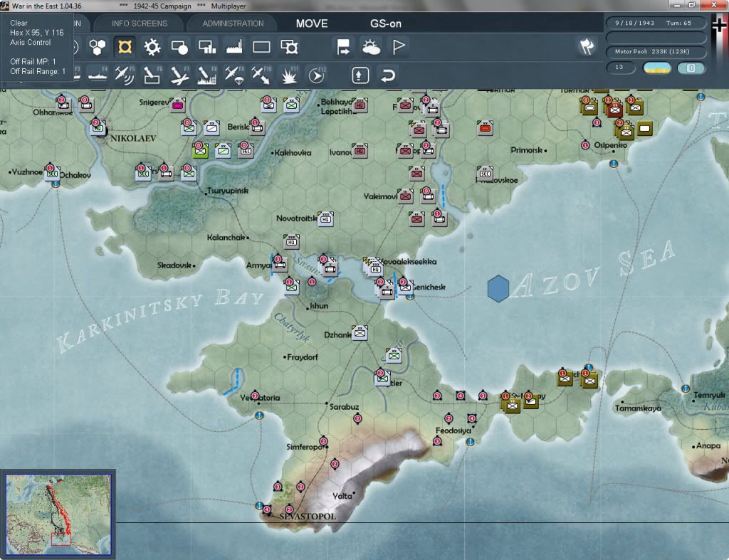The width and height of the screenshot is (729, 560).
Task: Click the Osipenko port icon
Action: tap(613, 164)
